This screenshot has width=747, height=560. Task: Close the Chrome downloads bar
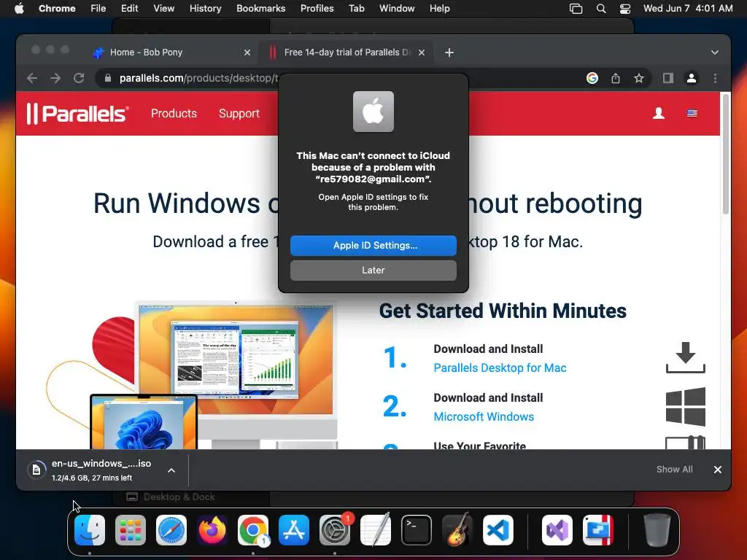[718, 470]
